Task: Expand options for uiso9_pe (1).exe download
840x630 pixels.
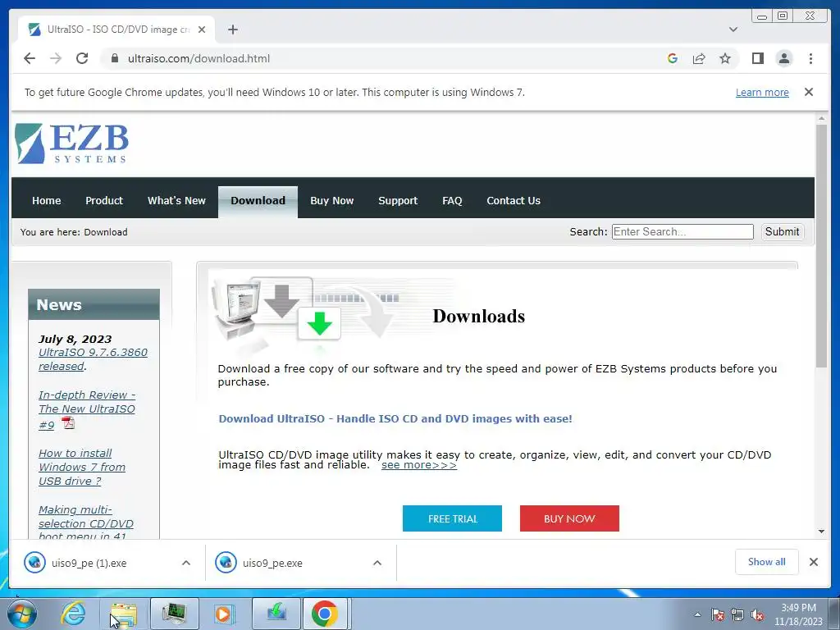Action: (x=186, y=563)
